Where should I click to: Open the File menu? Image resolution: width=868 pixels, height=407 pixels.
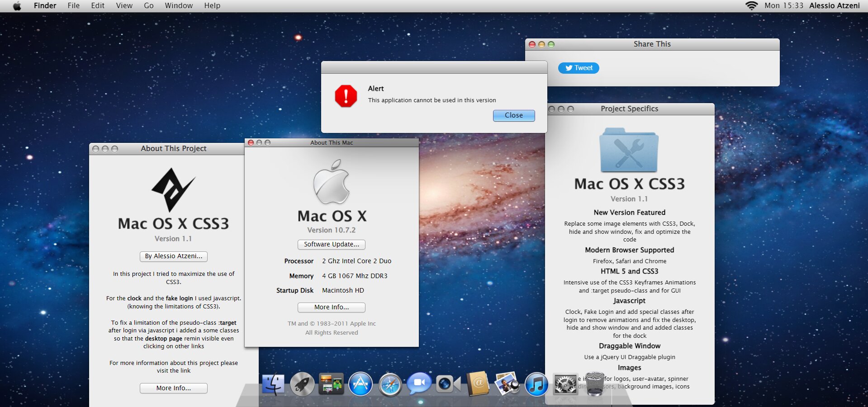(73, 6)
